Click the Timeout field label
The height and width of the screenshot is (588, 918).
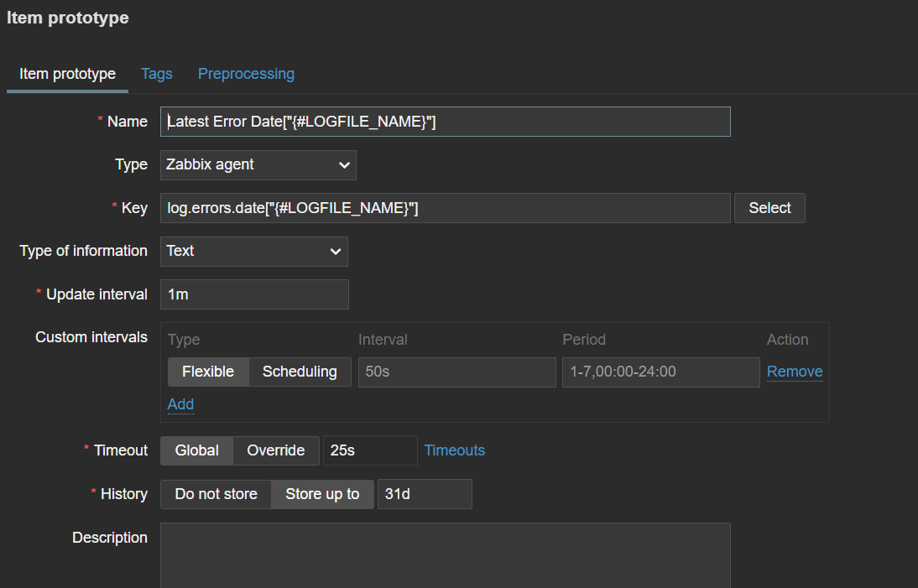point(121,450)
